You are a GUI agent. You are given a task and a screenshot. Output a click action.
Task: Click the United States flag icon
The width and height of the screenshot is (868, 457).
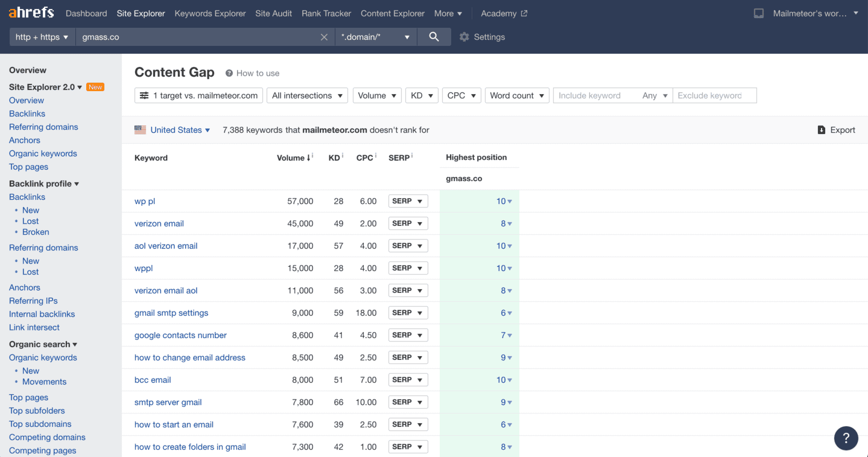[x=140, y=130]
